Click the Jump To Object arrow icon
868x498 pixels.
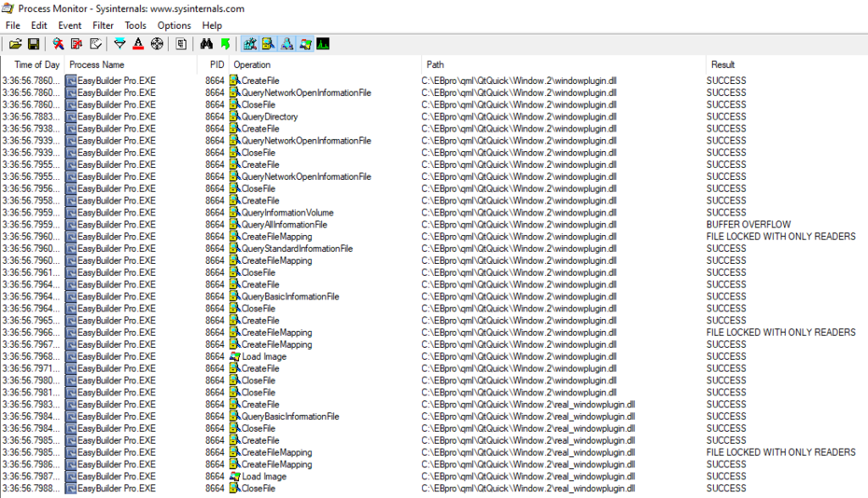(225, 43)
